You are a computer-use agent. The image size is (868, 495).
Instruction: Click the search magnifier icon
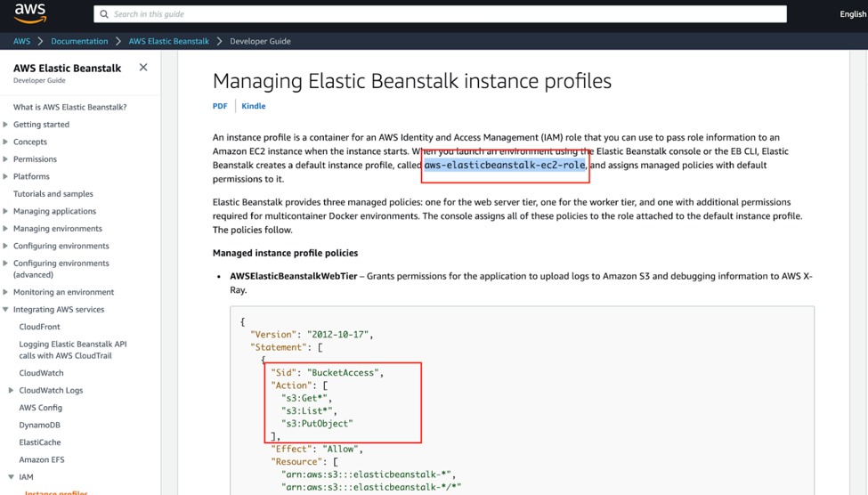pos(104,14)
